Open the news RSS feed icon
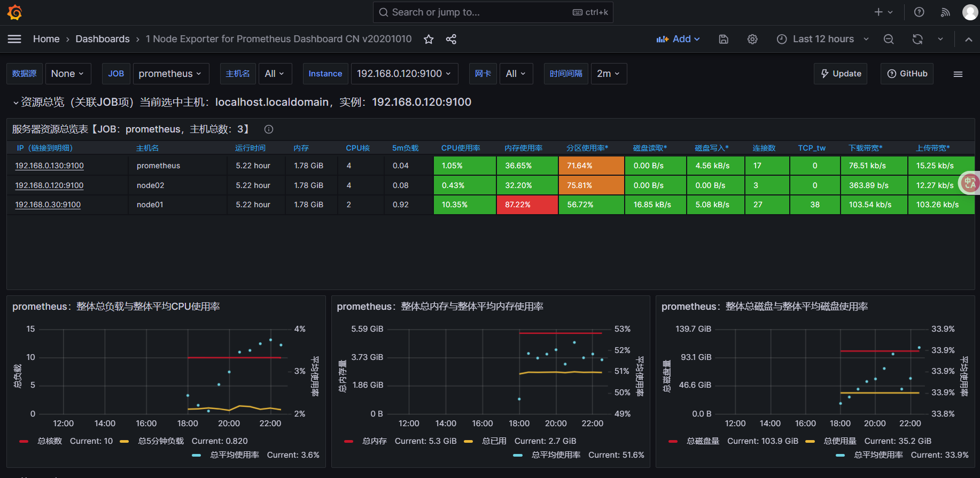This screenshot has width=980, height=478. pos(945,12)
